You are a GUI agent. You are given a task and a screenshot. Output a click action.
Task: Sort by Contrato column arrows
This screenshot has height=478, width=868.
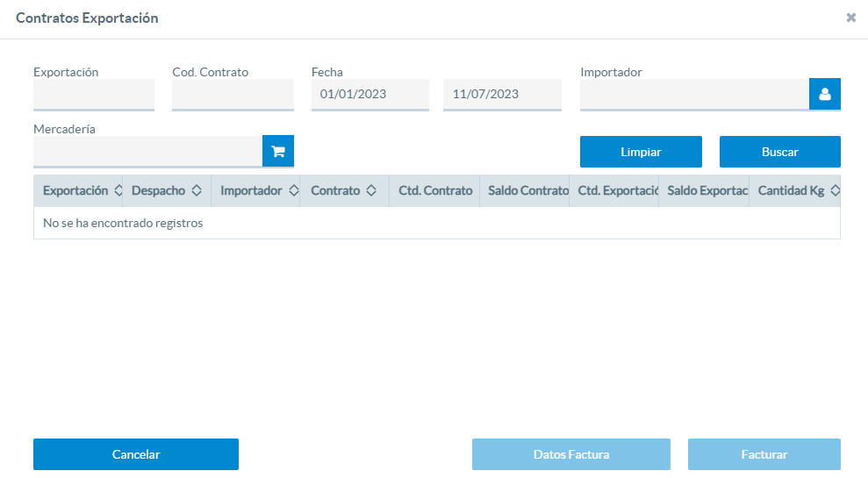pyautogui.click(x=371, y=190)
